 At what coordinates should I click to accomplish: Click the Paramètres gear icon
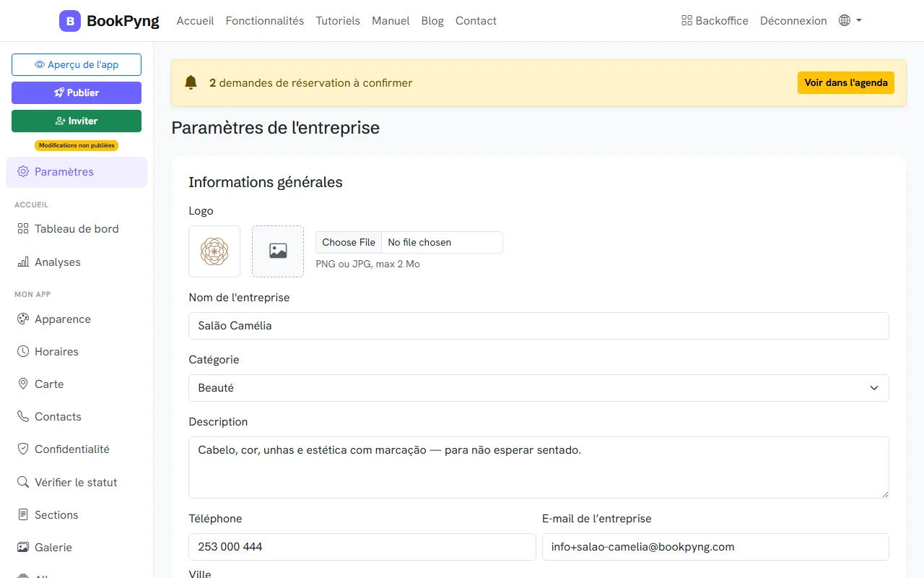click(x=23, y=172)
